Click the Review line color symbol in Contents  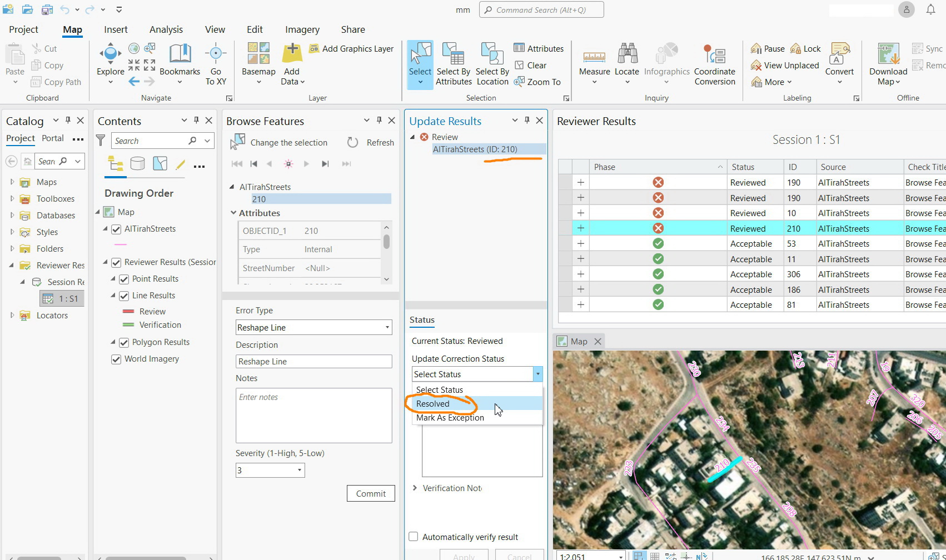(x=127, y=311)
